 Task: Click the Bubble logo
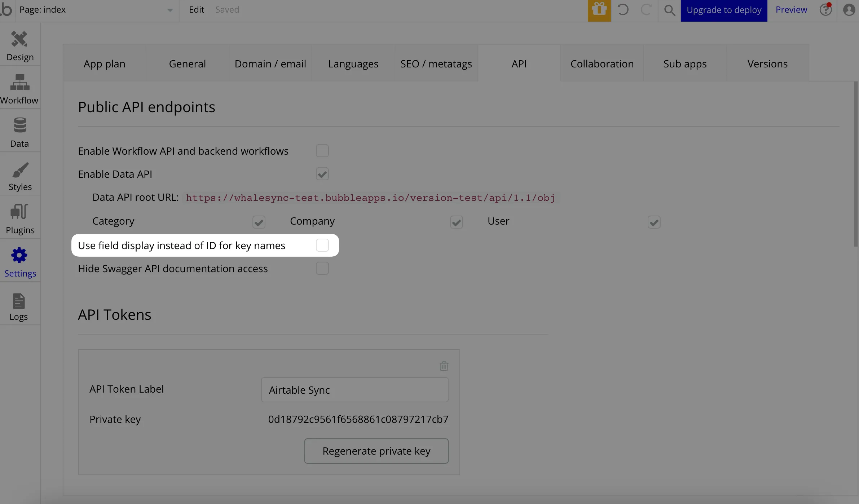(x=6, y=9)
